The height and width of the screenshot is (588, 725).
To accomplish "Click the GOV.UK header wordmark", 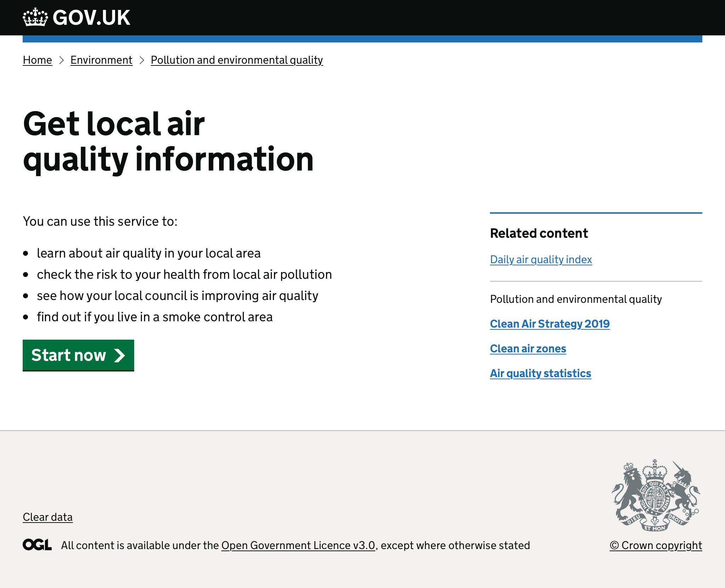I will coord(91,17).
